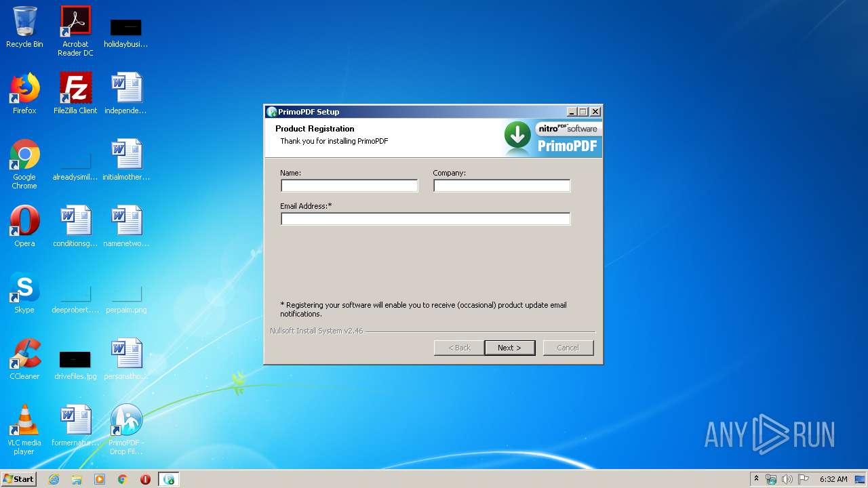Screen dimensions: 868x488
Task: Click the greyed-out Cancel button in setup
Action: (x=568, y=348)
